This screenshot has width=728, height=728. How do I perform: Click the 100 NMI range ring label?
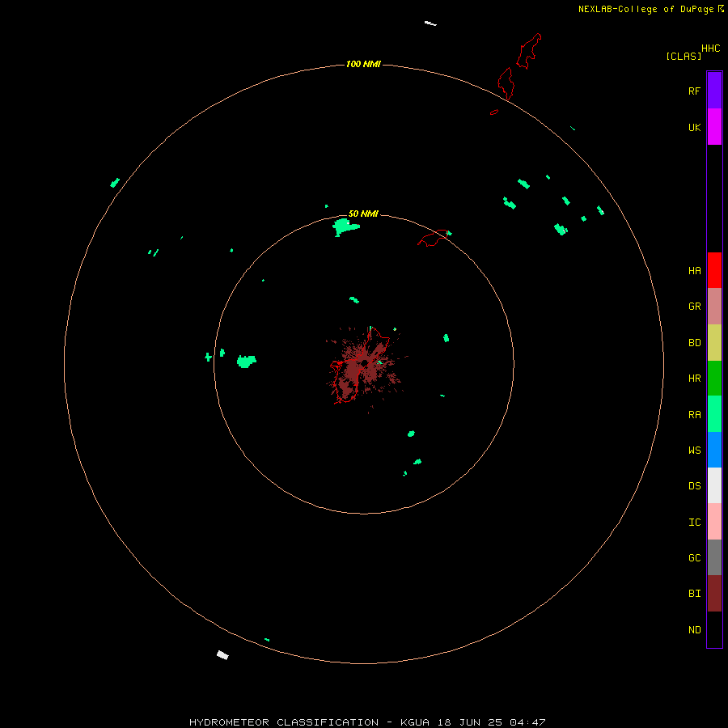click(x=363, y=64)
